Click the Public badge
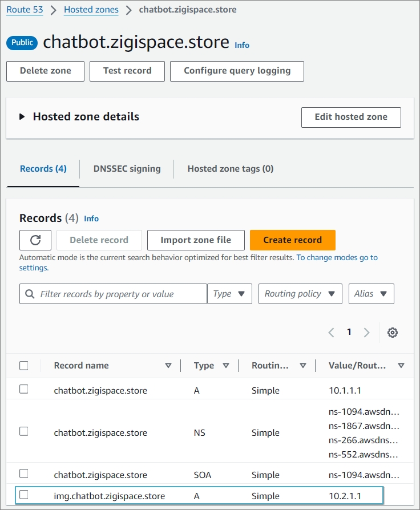Viewport: 420px width, 510px height. [22, 43]
